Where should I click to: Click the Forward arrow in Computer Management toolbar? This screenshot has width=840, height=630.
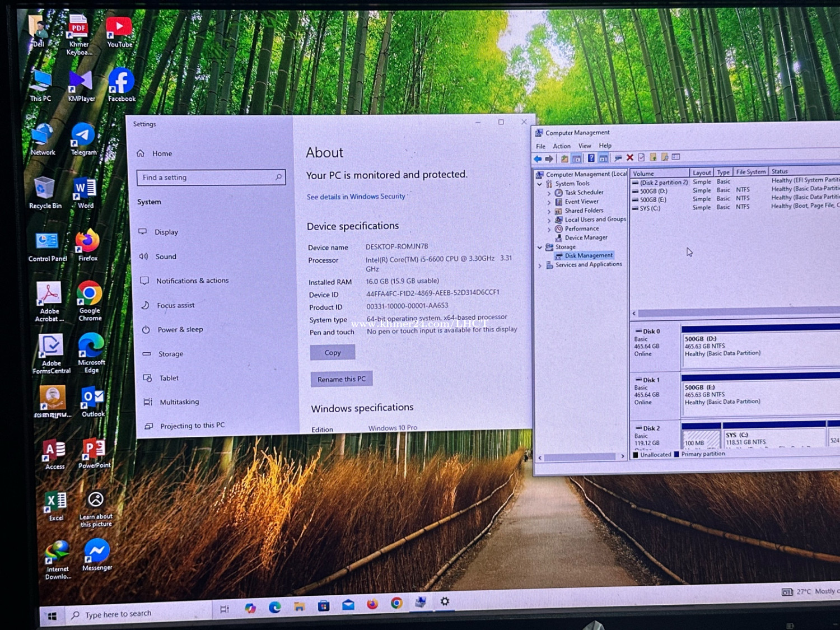coord(549,158)
